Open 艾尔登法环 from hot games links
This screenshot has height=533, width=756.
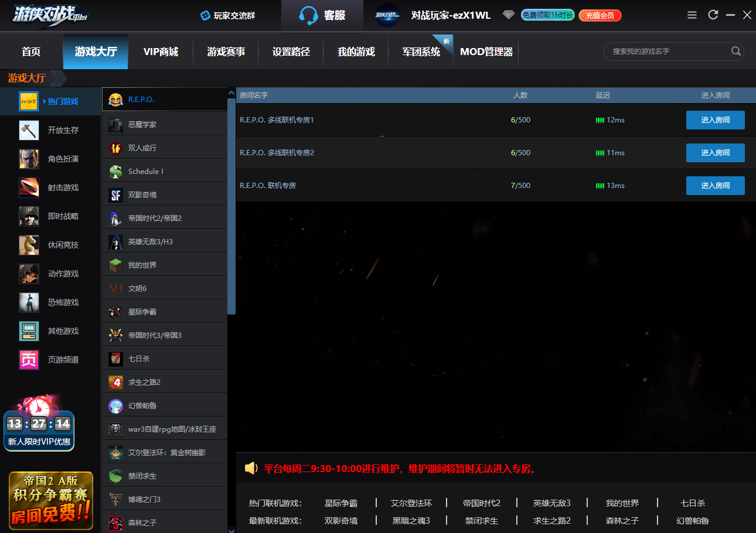pyautogui.click(x=411, y=503)
